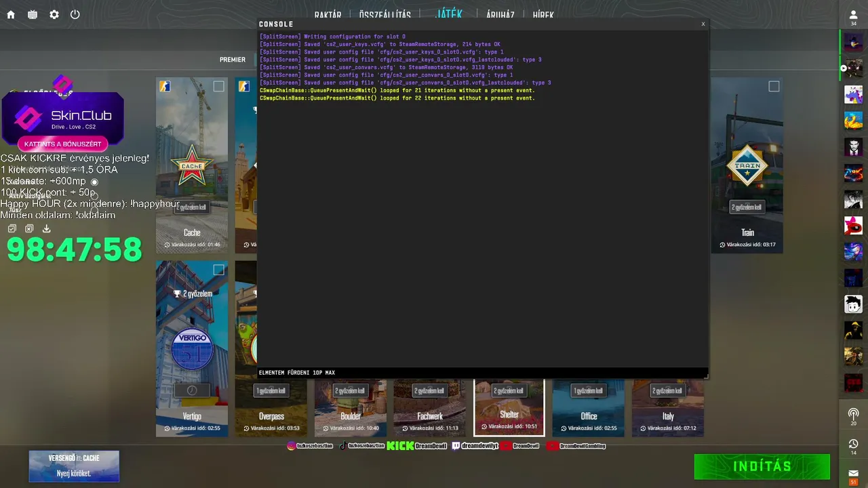This screenshot has width=868, height=488.
Task: Open the home screen icon
Action: point(11,15)
